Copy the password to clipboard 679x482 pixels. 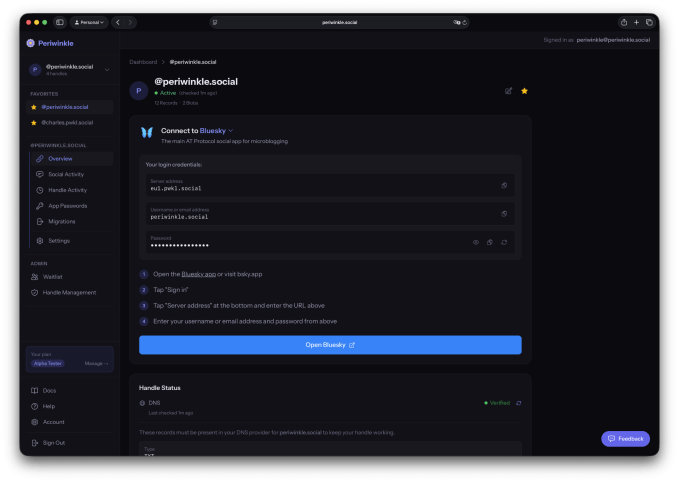click(x=490, y=242)
